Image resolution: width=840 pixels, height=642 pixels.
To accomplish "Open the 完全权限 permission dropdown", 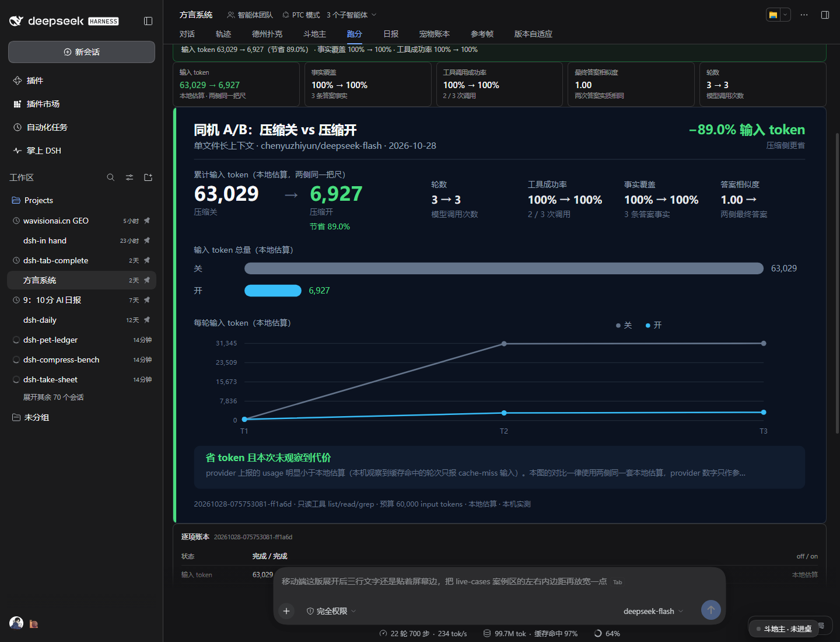I will point(331,611).
